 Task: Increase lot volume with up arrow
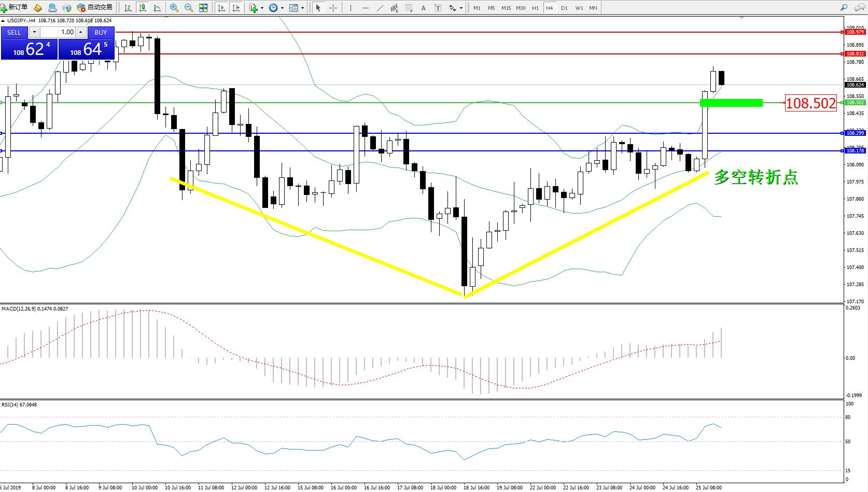(81, 32)
